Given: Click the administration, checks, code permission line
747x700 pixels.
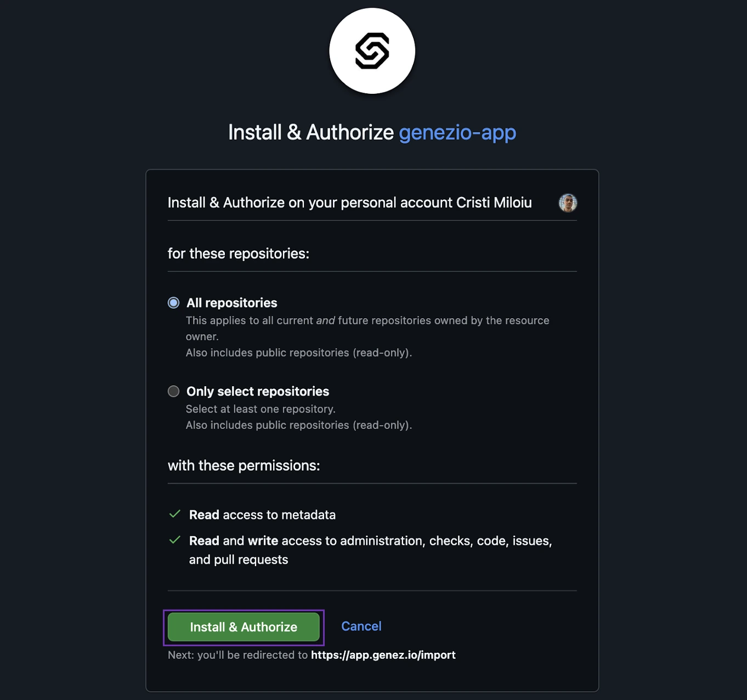Looking at the screenshot, I should coord(371,550).
